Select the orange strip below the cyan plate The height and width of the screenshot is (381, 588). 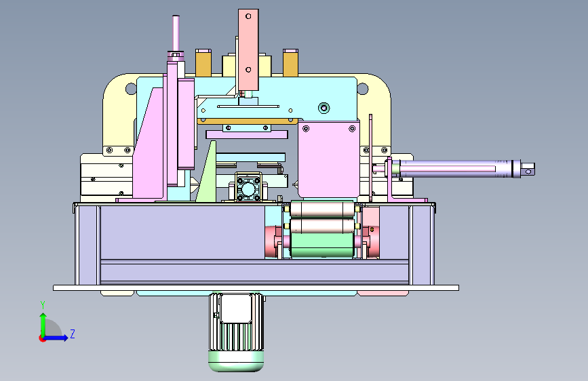[x=248, y=121]
